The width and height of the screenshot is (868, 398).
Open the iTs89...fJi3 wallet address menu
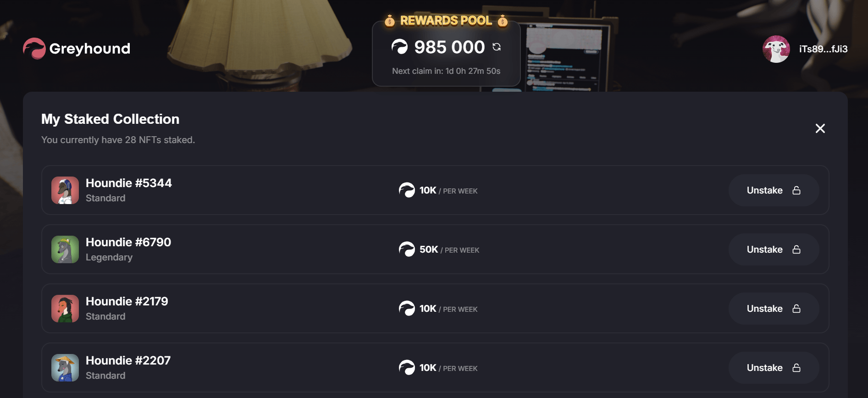823,49
